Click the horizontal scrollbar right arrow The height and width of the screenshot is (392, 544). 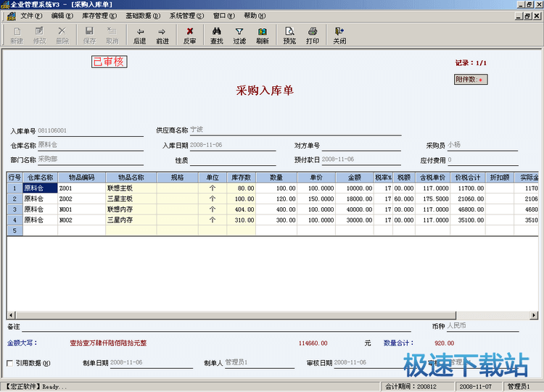[x=534, y=315]
